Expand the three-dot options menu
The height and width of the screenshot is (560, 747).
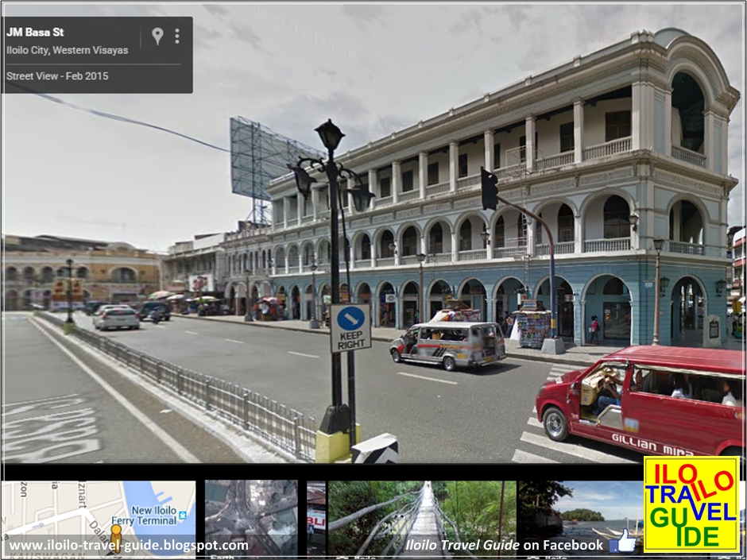176,35
